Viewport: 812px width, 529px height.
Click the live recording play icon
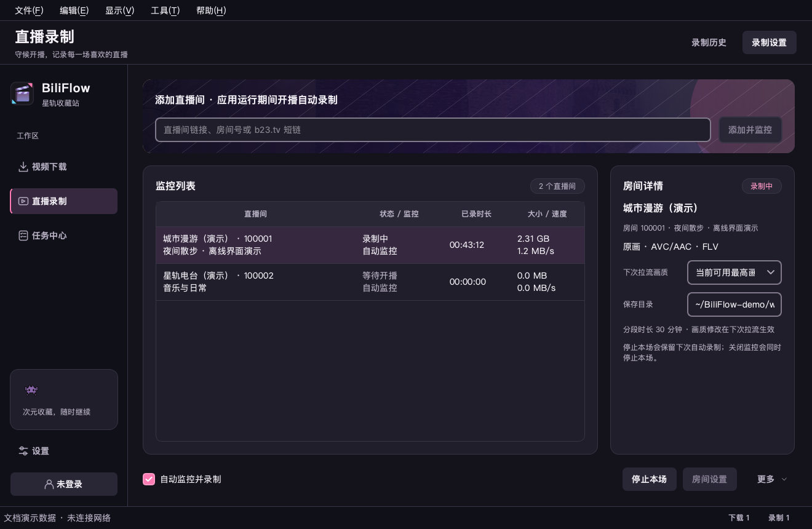pyautogui.click(x=23, y=201)
